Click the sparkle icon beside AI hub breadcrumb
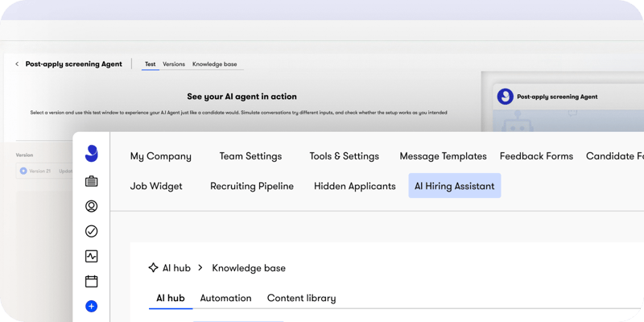The image size is (644, 322). point(153,268)
